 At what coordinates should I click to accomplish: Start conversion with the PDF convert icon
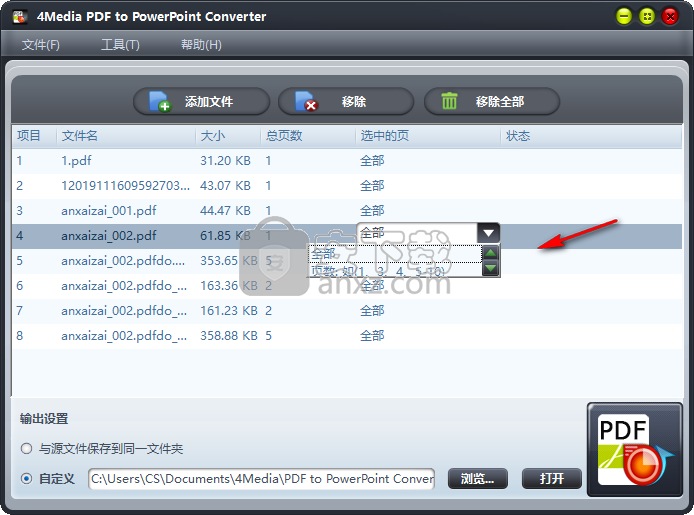coord(635,450)
